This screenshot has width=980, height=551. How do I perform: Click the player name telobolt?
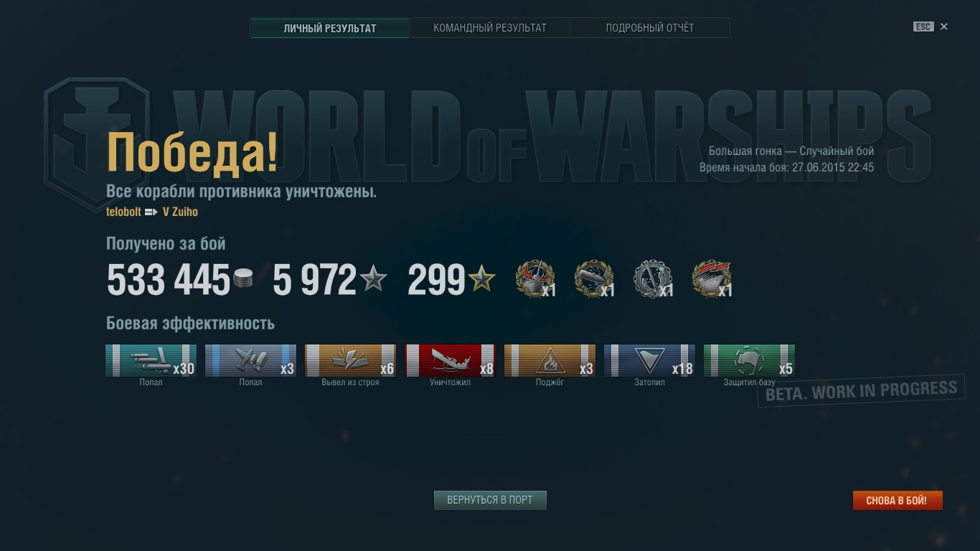123,212
